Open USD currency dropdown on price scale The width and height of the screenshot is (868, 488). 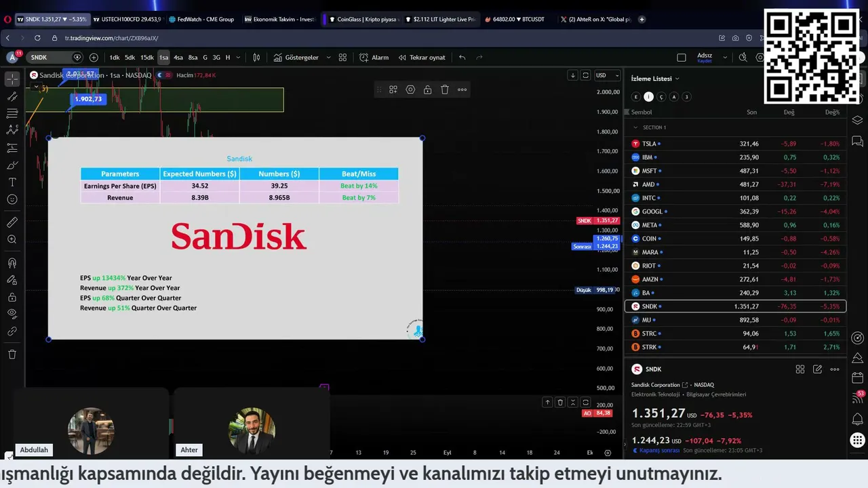point(607,75)
